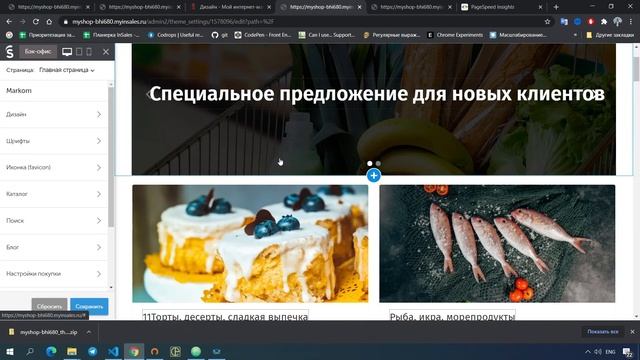Image resolution: width=640 pixels, height=360 pixels.
Task: Click the Сбросить reset button
Action: [x=49, y=307]
